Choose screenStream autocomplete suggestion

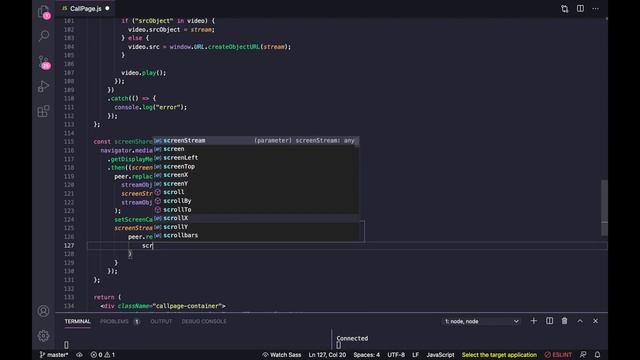[256, 140]
